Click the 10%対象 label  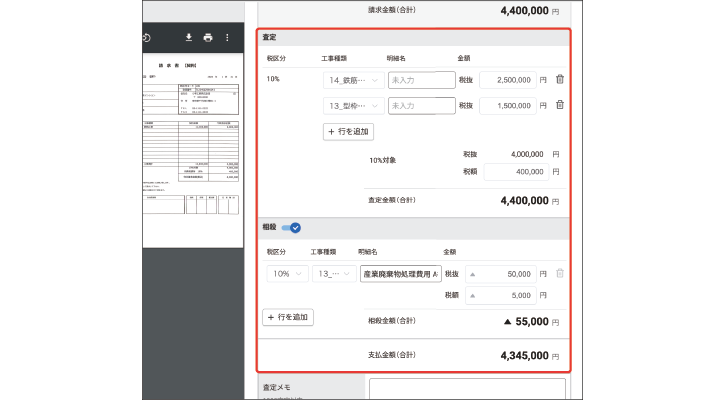[382, 160]
